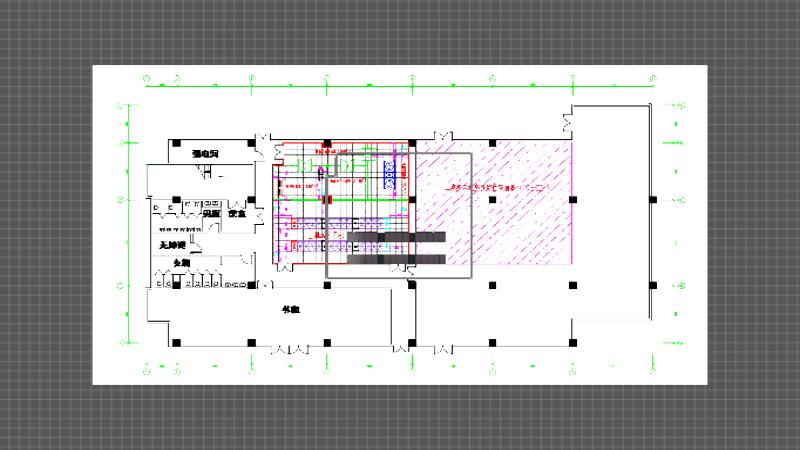The width and height of the screenshot is (800, 450).
Task: Click the 强电间 room label
Action: tap(205, 155)
